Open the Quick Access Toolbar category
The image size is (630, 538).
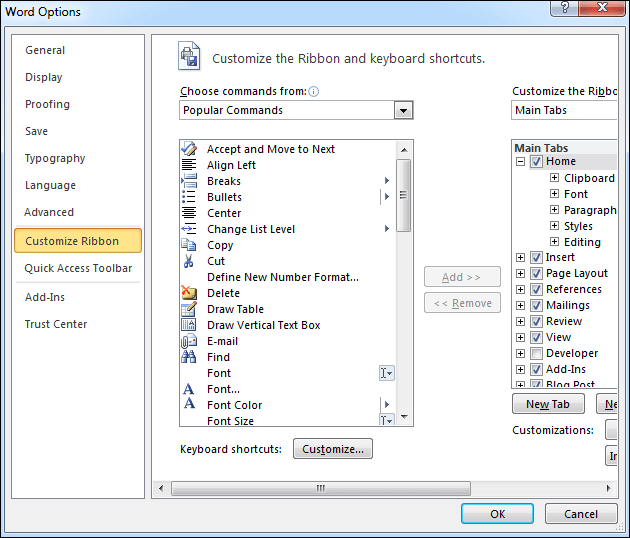pos(78,268)
